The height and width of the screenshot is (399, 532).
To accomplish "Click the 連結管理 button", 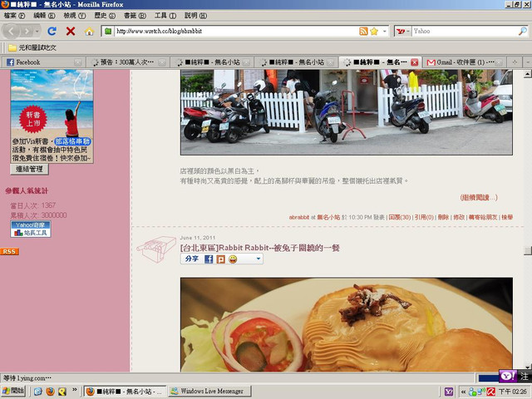I will pyautogui.click(x=29, y=170).
